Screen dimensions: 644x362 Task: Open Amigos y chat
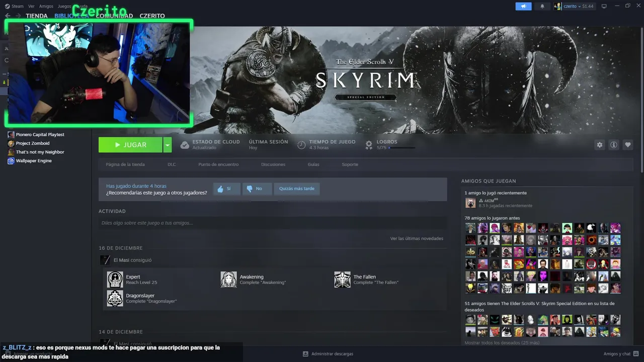(x=617, y=354)
